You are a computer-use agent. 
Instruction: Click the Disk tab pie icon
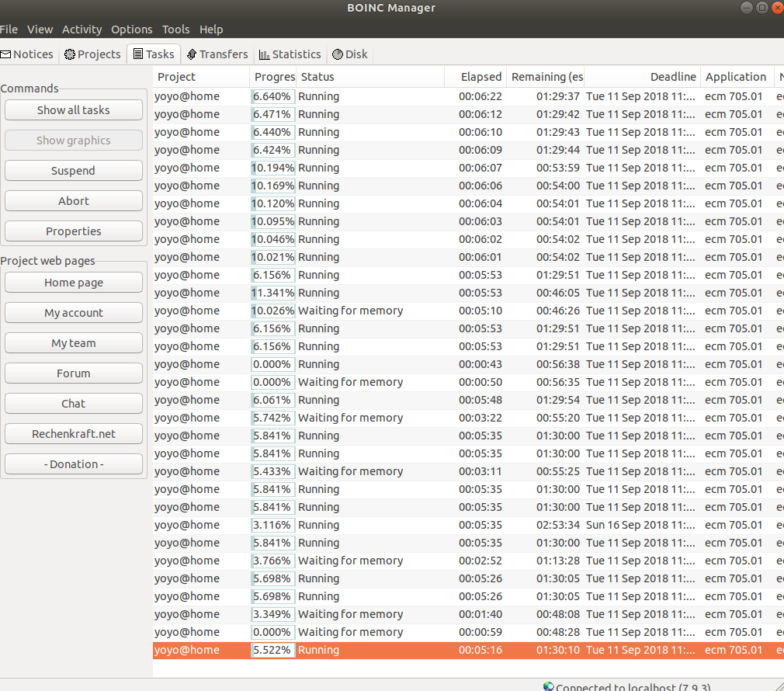click(337, 54)
